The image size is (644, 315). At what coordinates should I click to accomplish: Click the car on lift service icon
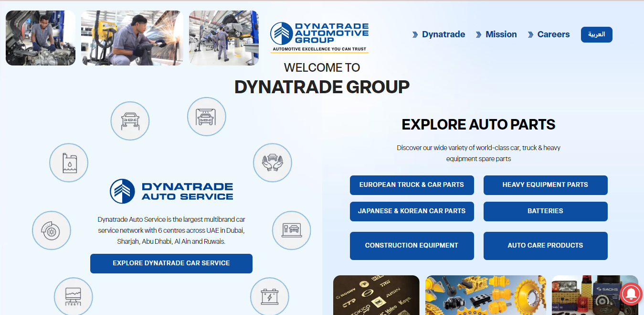tap(130, 121)
